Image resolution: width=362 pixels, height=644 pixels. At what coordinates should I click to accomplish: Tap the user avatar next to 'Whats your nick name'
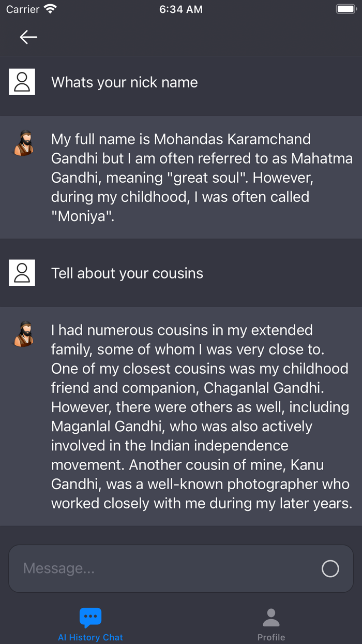pyautogui.click(x=22, y=81)
